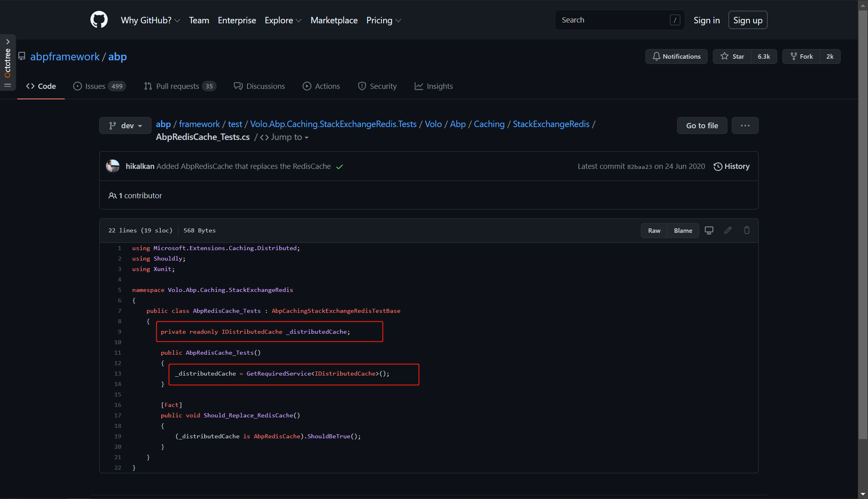Switch to the Pull requests tab
This screenshot has height=499, width=868.
pos(180,86)
